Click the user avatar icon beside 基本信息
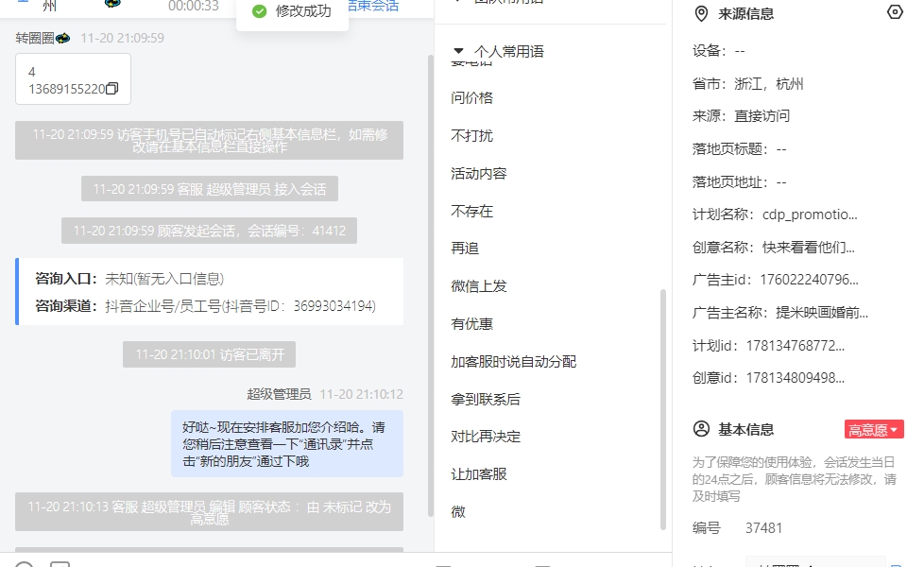The height and width of the screenshot is (567, 924). pos(701,428)
